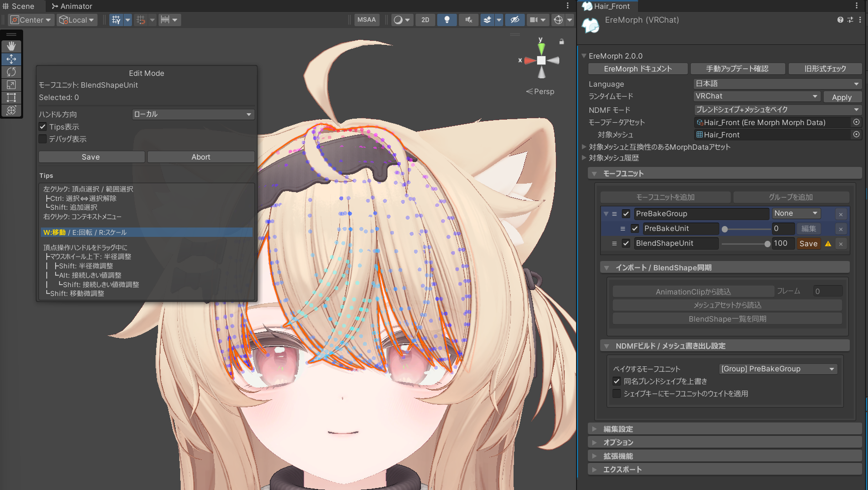This screenshot has height=490, width=868.
Task: Select the Hair_Front inspector tab
Action: click(x=607, y=6)
